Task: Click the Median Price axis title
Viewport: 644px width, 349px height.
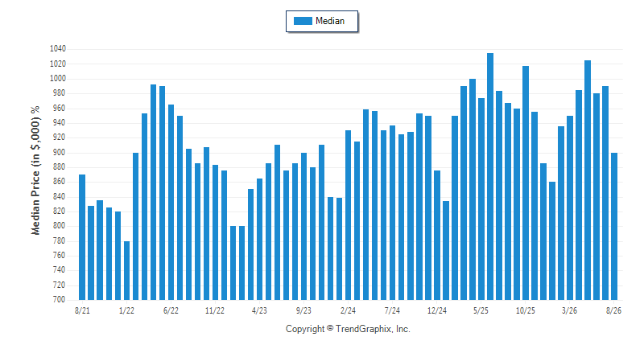Action: pos(35,170)
